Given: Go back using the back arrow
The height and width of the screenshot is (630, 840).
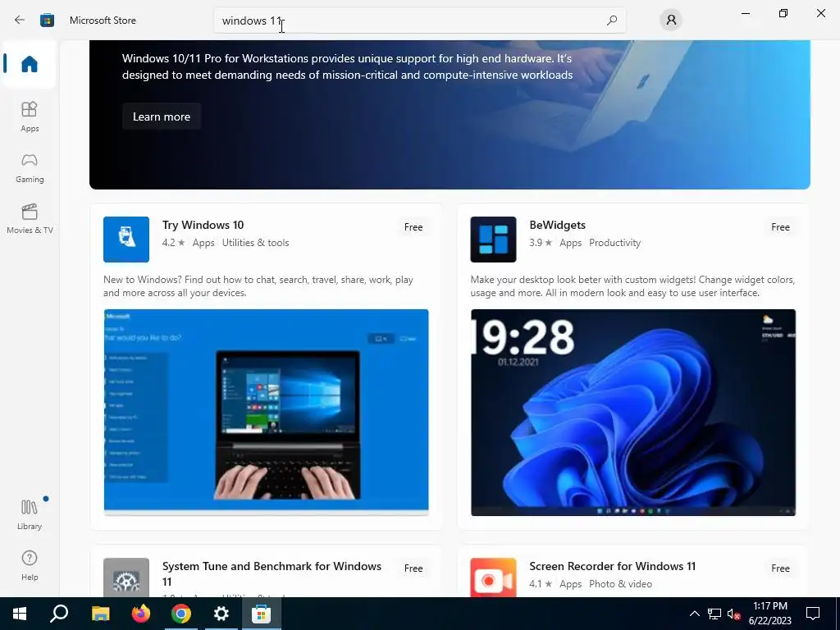Looking at the screenshot, I should pyautogui.click(x=20, y=20).
